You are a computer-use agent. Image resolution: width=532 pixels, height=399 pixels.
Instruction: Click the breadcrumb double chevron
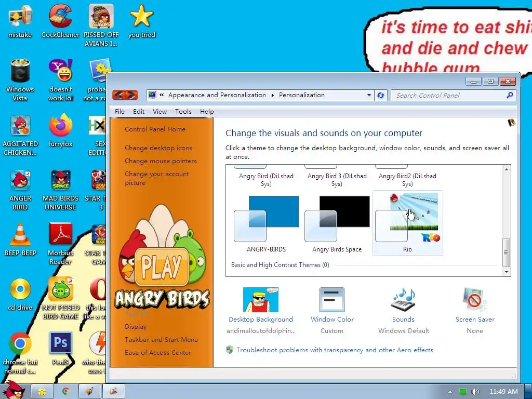point(162,95)
